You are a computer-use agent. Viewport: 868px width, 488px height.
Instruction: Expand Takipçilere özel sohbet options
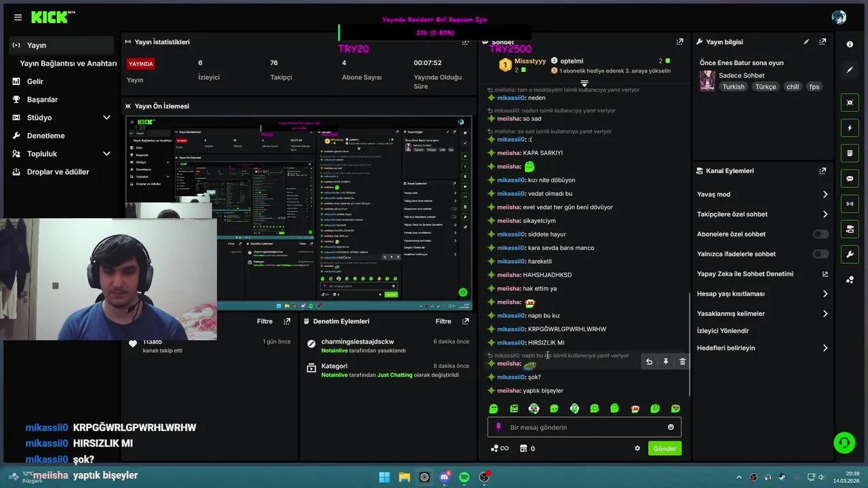click(825, 214)
